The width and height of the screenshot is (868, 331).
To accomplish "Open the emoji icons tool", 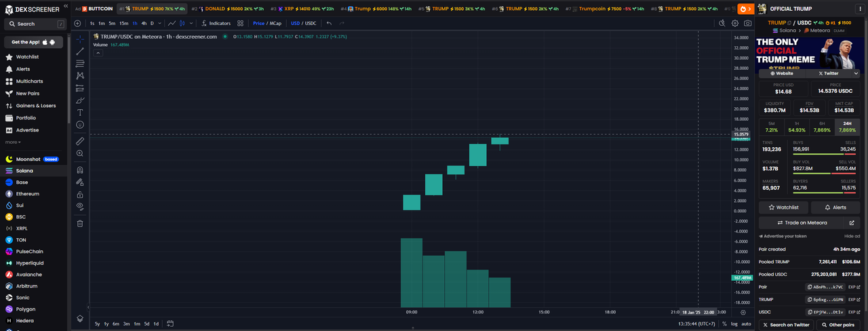I will (80, 125).
